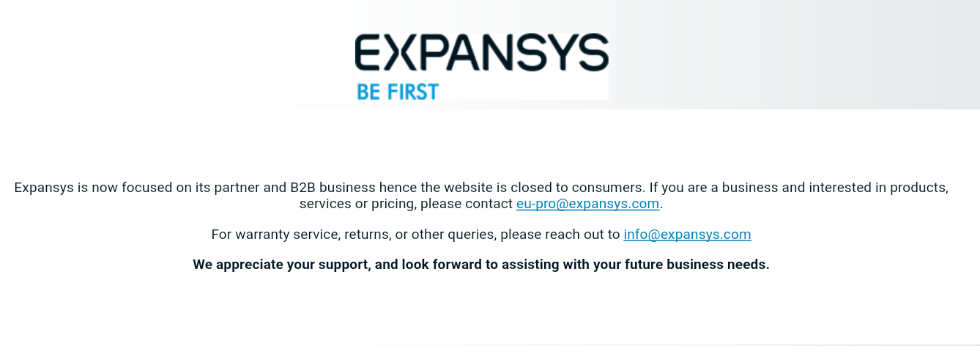Click the EXPANSYS logo wordmark
Viewport: 980px width, 346px height.
[x=482, y=52]
